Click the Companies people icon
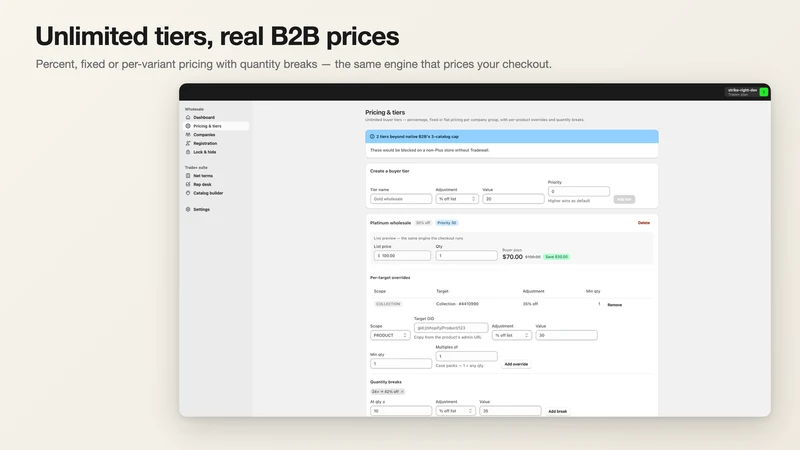Screen dimensions: 800x450 pos(188,135)
